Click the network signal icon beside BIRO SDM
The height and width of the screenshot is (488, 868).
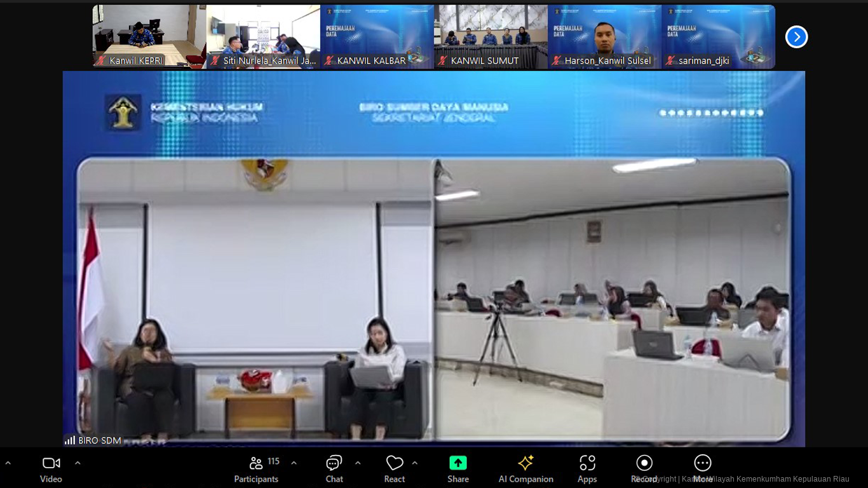pos(70,440)
